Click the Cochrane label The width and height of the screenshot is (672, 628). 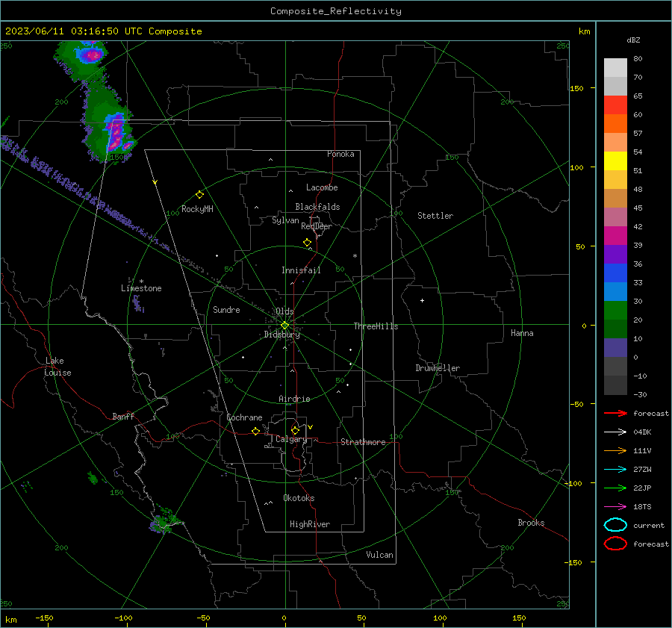tap(244, 417)
